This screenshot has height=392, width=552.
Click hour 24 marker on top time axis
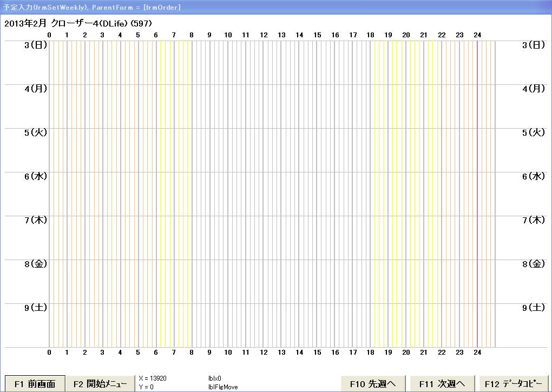point(477,35)
